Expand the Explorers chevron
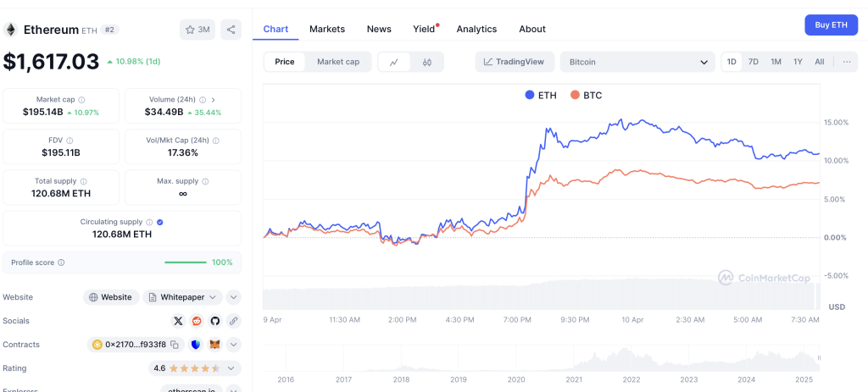The width and height of the screenshot is (868, 392). coord(234,389)
